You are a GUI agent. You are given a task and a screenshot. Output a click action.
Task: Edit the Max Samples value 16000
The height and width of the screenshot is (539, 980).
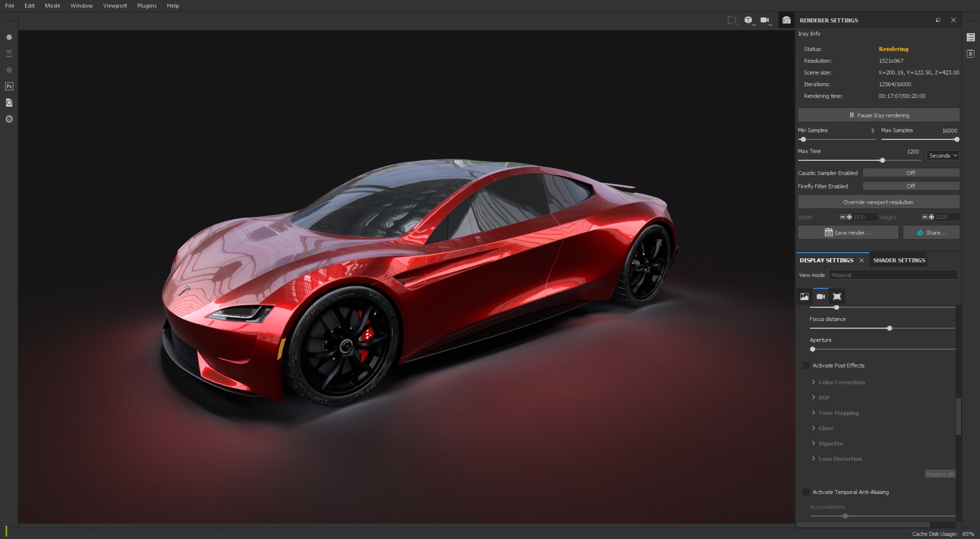pyautogui.click(x=944, y=131)
